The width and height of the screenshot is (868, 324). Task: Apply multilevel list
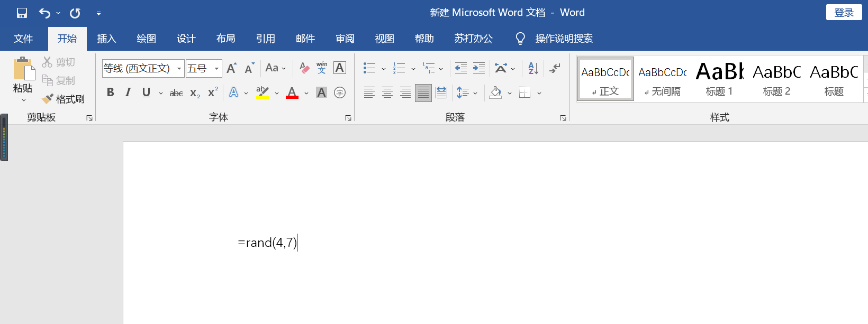pyautogui.click(x=429, y=68)
